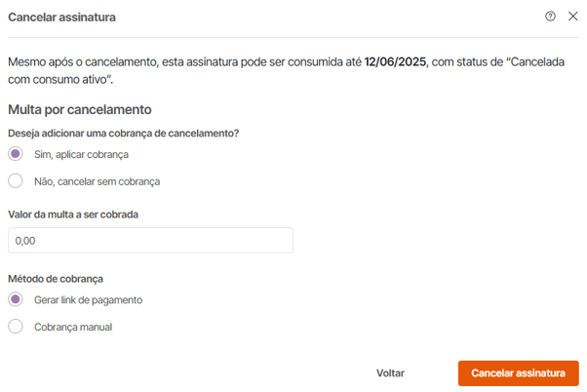This screenshot has height=392, width=587.
Task: Confirm with the orange Cancelar assinatura button
Action: pyautogui.click(x=518, y=372)
